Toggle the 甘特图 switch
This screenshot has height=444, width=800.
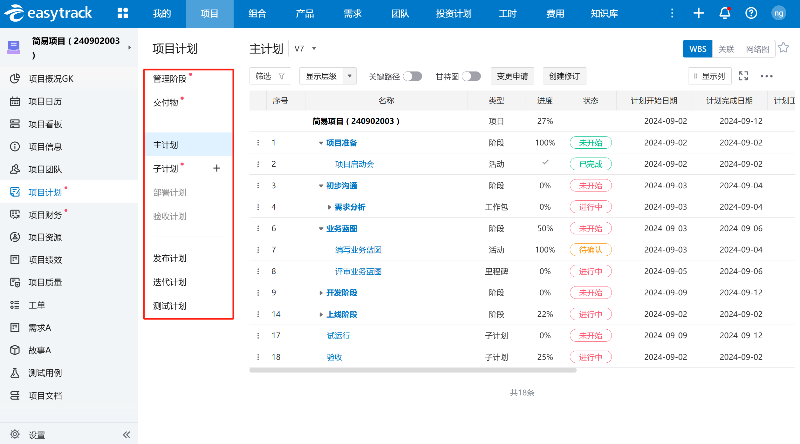tap(471, 76)
